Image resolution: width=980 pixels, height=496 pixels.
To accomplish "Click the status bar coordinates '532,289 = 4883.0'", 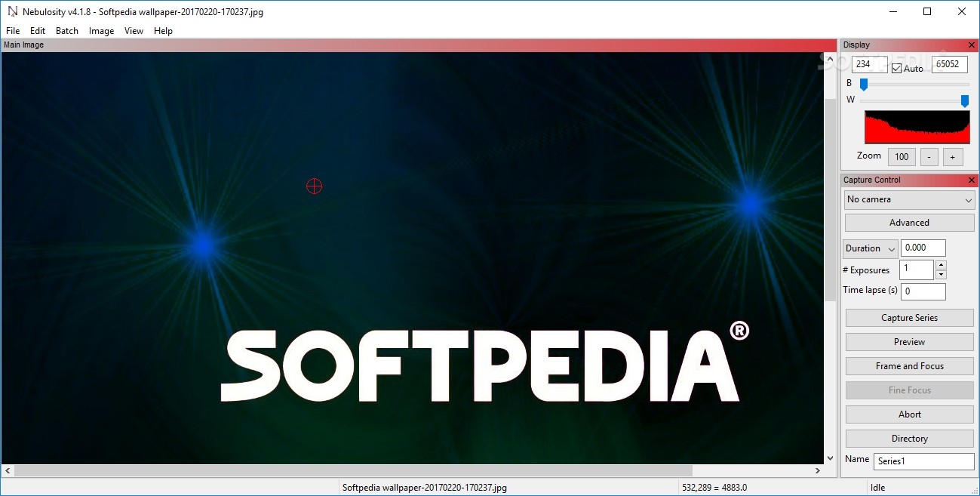I will [x=714, y=488].
